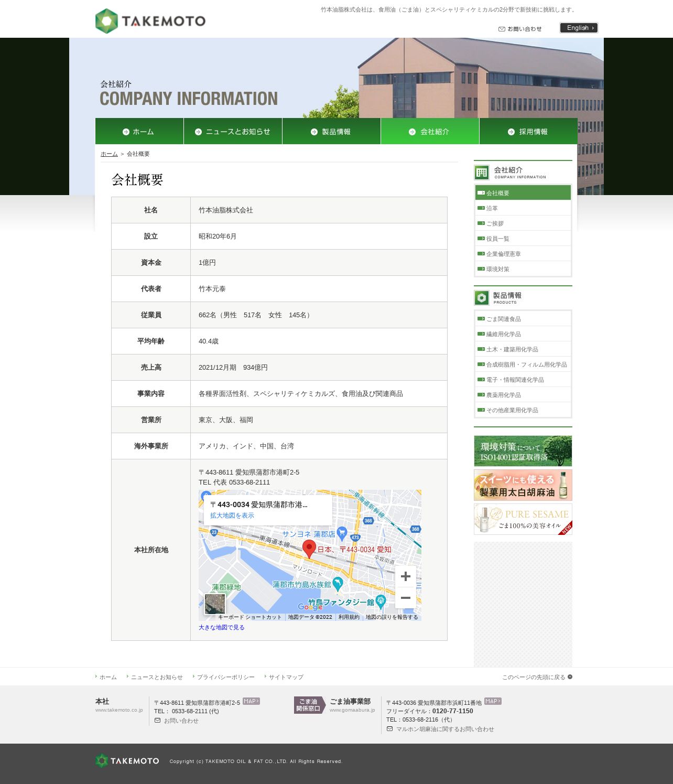673x784 pixels.
Task: Zoom in the map with plus button
Action: point(406,576)
